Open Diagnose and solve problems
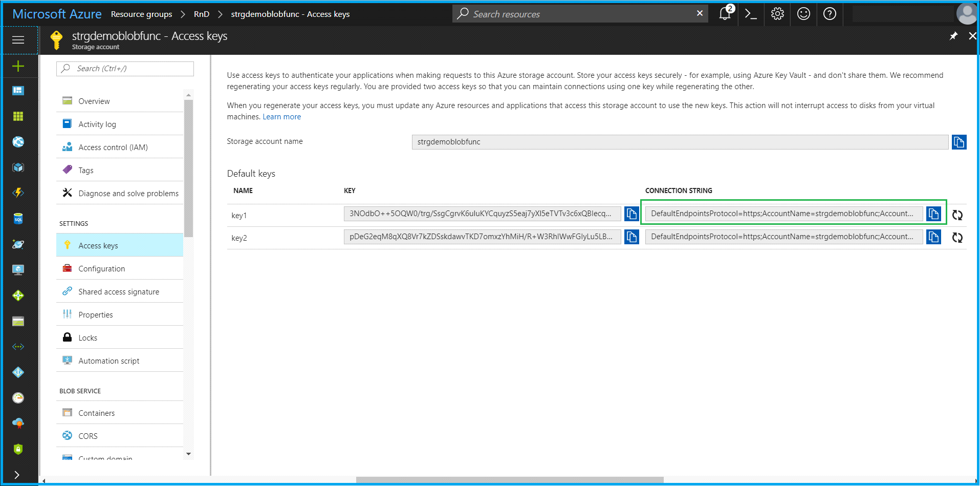 (x=120, y=193)
